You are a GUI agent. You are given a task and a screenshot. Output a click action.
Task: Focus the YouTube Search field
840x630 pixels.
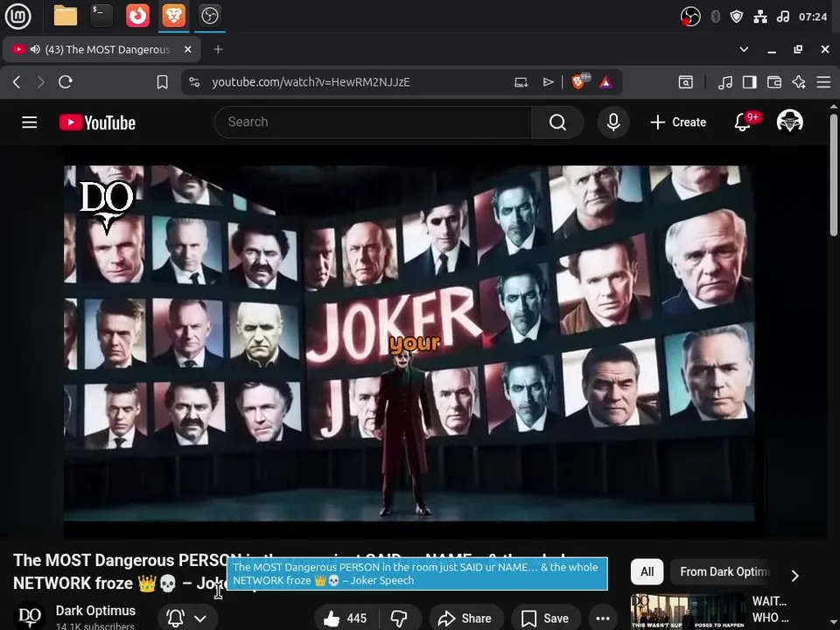pyautogui.click(x=374, y=122)
